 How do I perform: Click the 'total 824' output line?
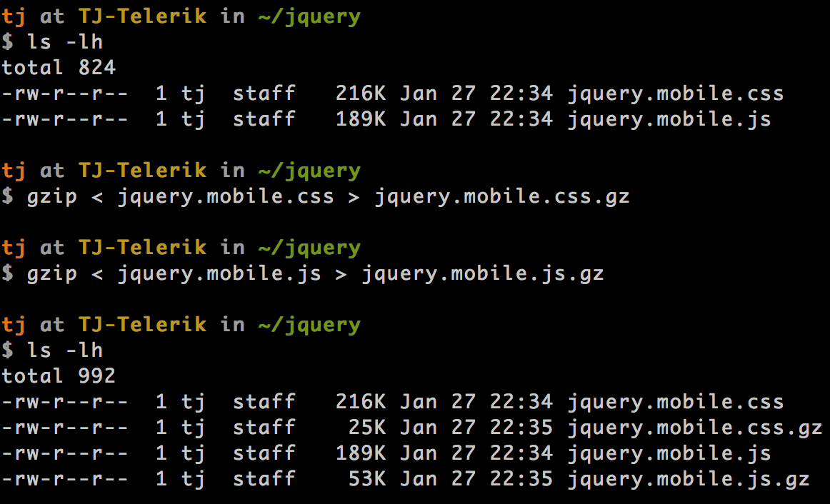tap(59, 68)
